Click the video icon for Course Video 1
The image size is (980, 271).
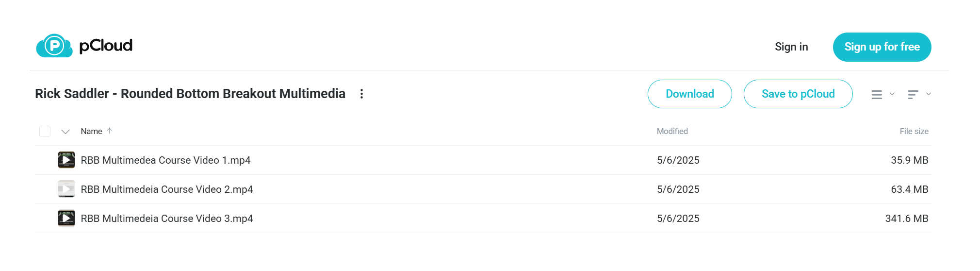(66, 160)
